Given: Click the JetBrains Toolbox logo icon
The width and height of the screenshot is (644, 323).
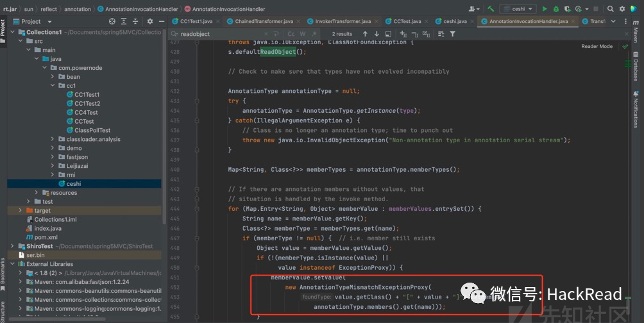Looking at the screenshot, I should coord(634,8).
